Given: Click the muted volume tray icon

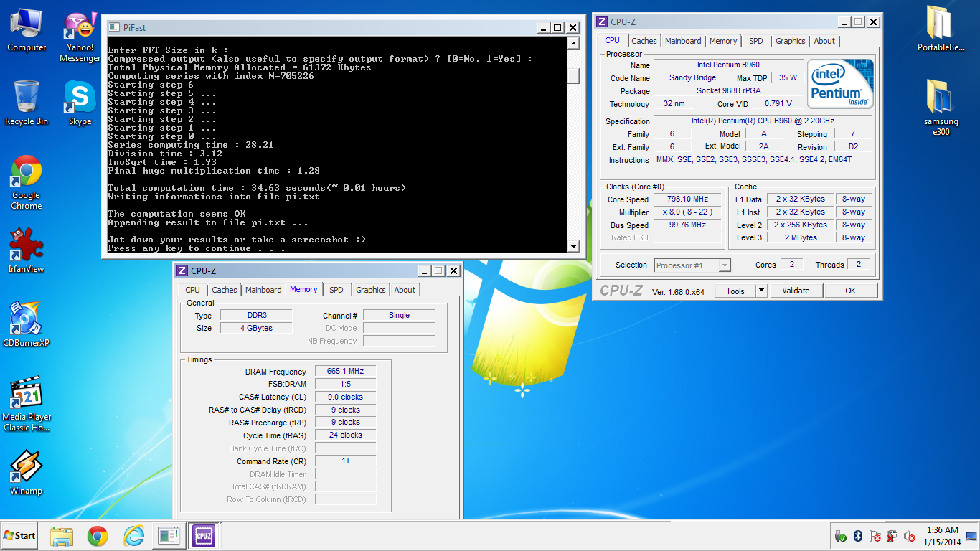Looking at the screenshot, I should [910, 536].
